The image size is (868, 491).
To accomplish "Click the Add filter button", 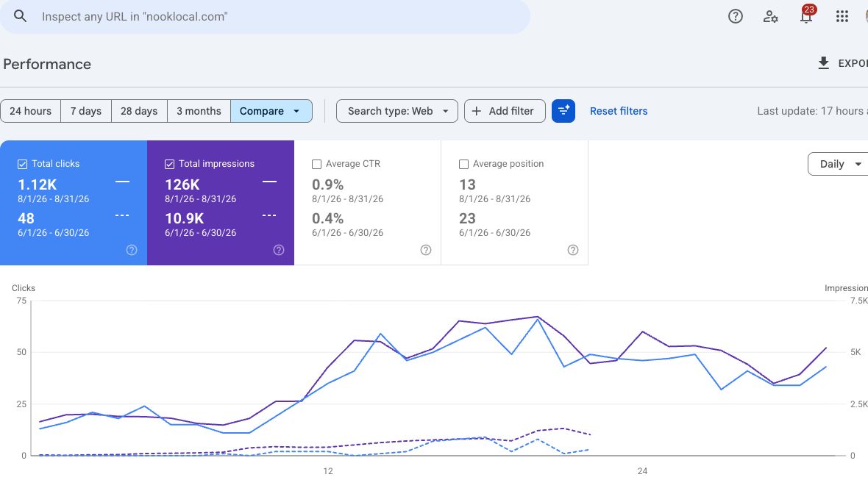I will pyautogui.click(x=505, y=111).
